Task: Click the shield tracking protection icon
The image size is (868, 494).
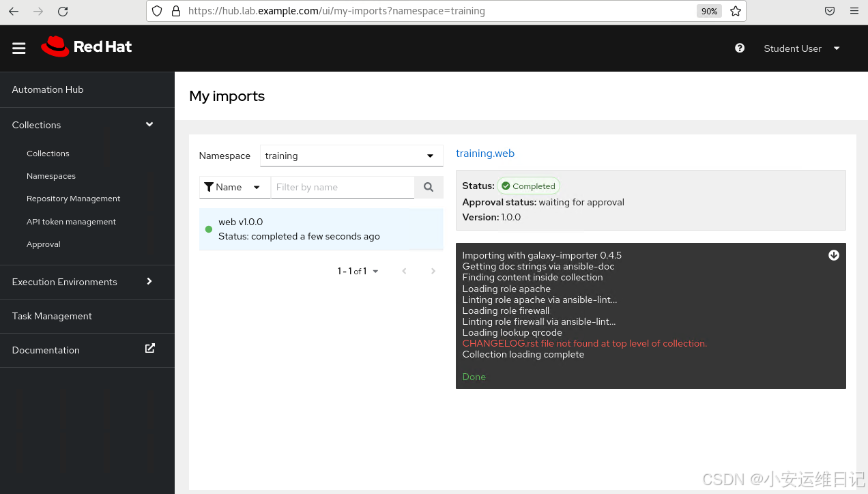Action: point(157,11)
